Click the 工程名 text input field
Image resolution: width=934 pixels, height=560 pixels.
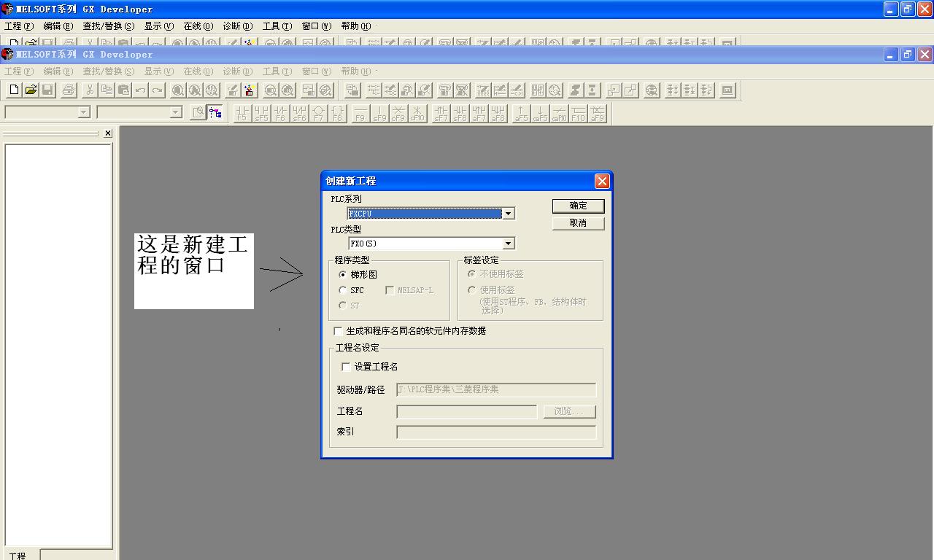(x=466, y=412)
